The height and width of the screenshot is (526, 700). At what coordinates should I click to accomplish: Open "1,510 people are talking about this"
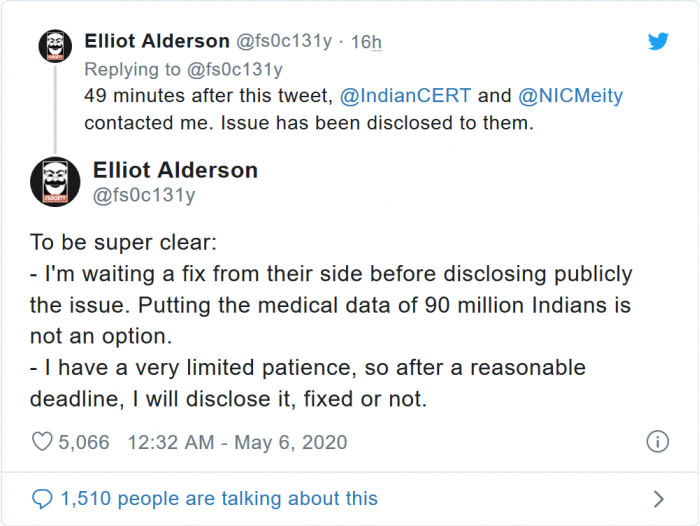pyautogui.click(x=218, y=498)
